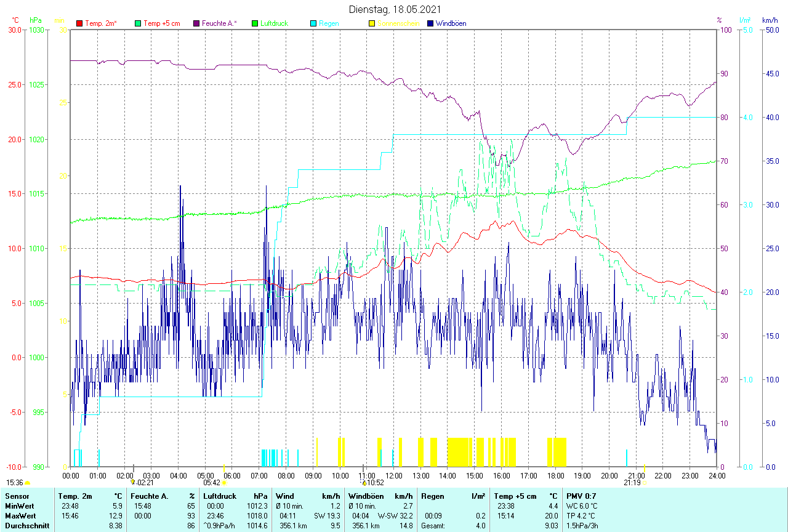The image size is (788, 532).
Task: Select the 'Luftdruck' legend label
Action: click(x=275, y=23)
